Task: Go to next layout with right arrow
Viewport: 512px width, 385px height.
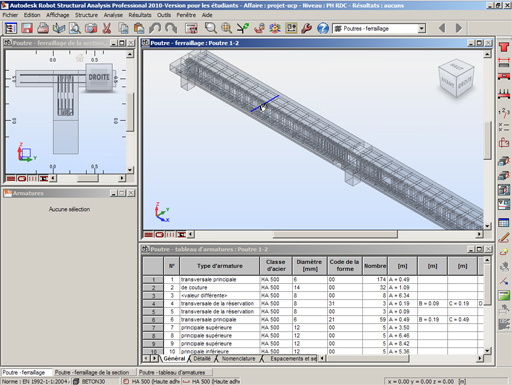Action: [x=459, y=28]
